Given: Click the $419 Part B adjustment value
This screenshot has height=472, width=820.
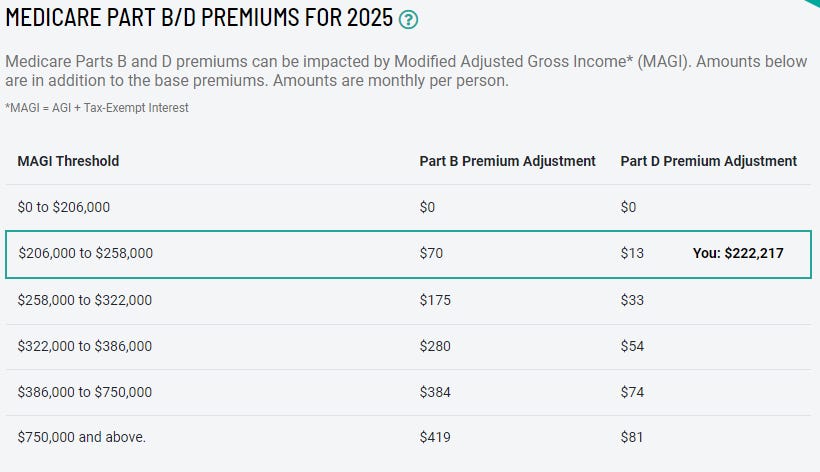Looking at the screenshot, I should click(x=435, y=438).
